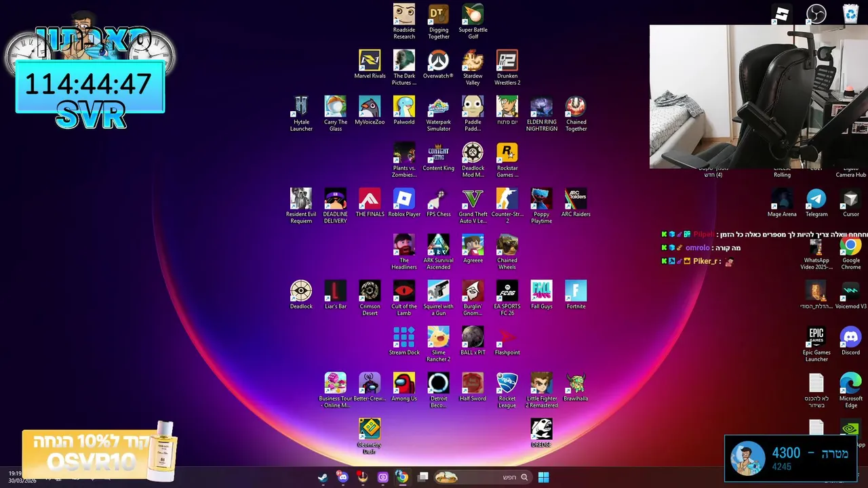
Task: Select the Cult of the Lamb icon
Action: pos(404,291)
